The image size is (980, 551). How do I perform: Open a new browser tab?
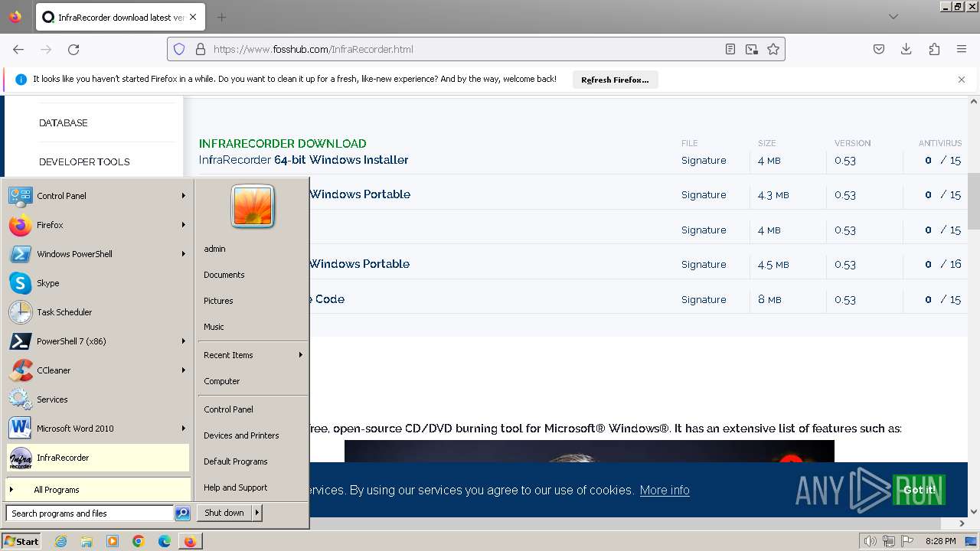[x=221, y=17]
